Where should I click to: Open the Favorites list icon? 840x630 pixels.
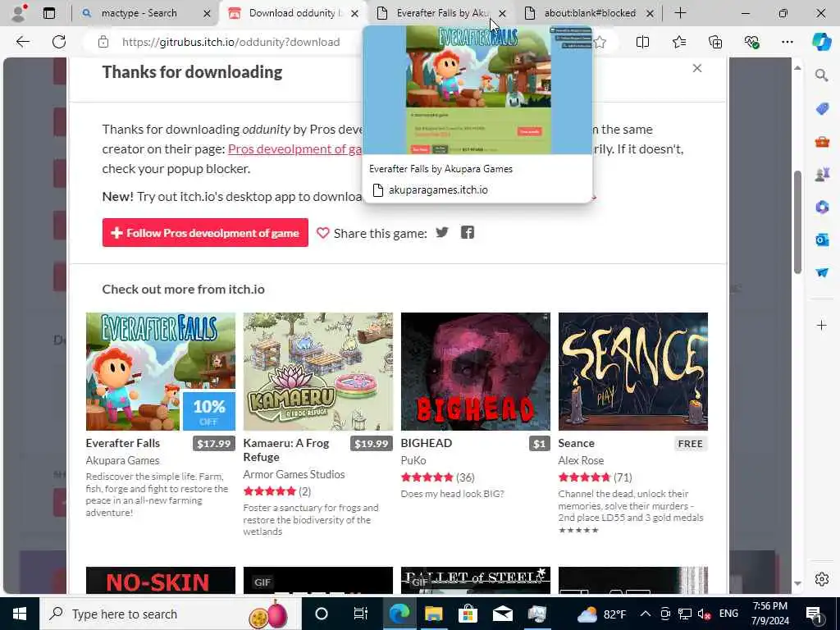click(x=678, y=42)
